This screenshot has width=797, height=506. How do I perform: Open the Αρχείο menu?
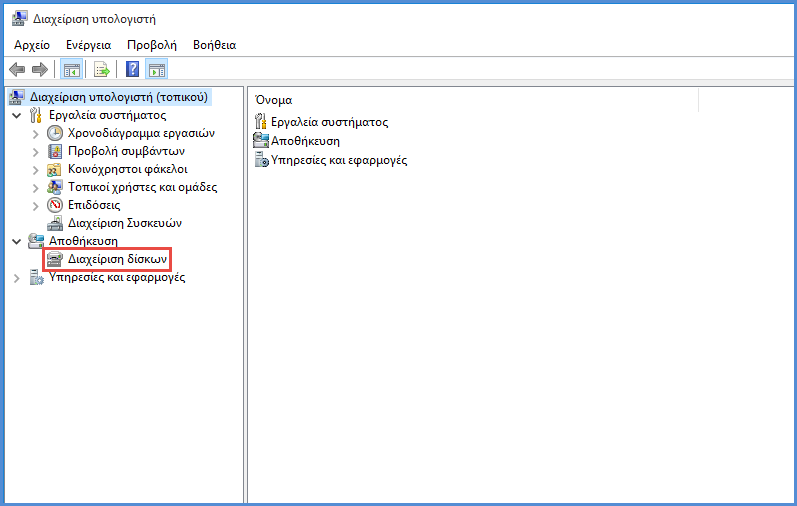(32, 45)
